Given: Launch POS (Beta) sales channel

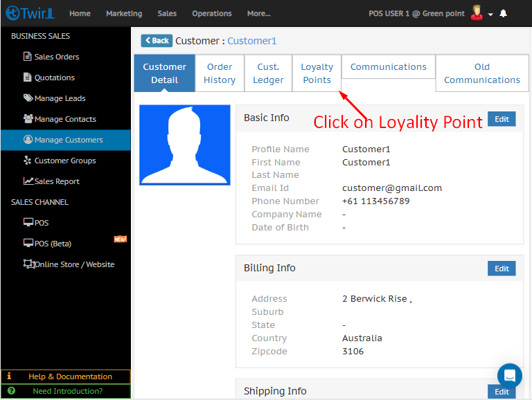Looking at the screenshot, I should coord(52,244).
